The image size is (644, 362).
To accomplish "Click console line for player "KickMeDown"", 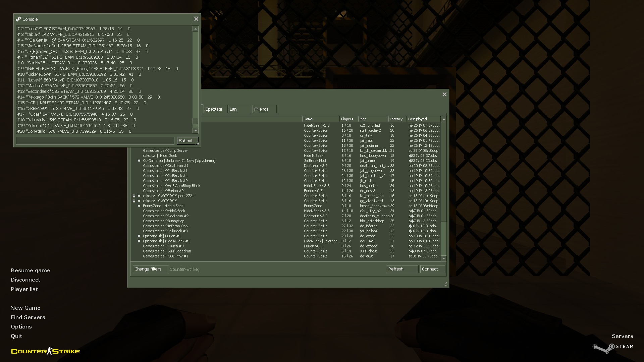I will 79,74.
